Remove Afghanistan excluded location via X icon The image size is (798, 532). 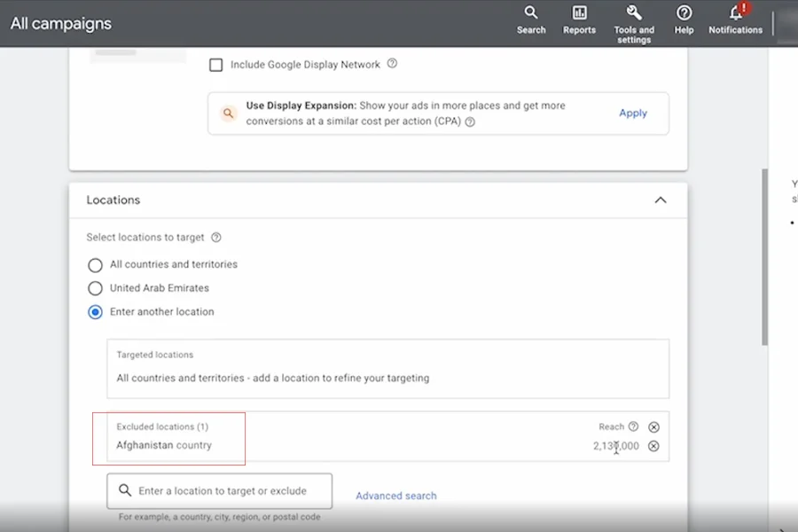coord(654,446)
